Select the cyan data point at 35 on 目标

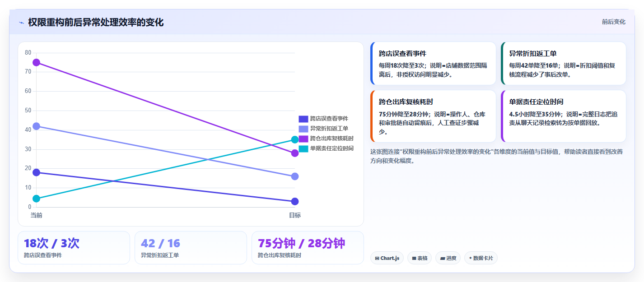(x=295, y=139)
